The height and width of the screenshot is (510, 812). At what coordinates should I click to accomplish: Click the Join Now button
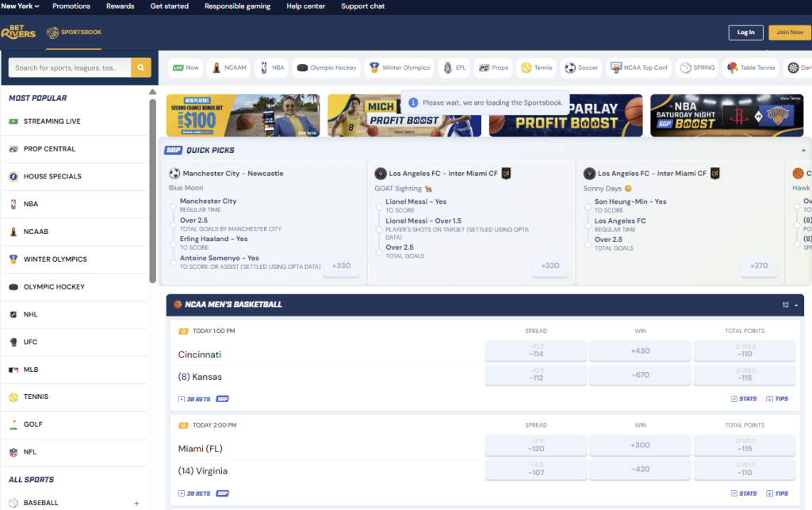789,33
